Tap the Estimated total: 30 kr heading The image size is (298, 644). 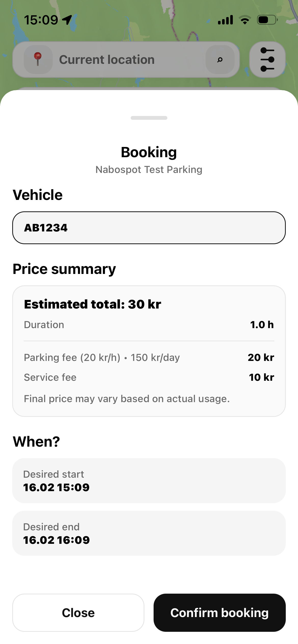92,304
